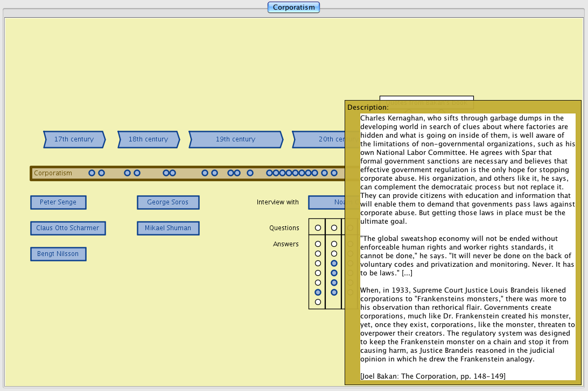Select the Corporatism tab at the top

293,8
